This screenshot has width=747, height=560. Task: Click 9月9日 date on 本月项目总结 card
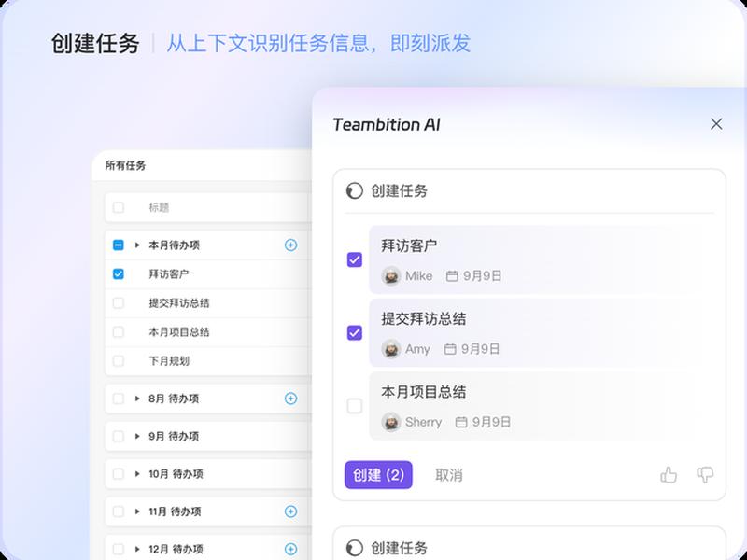(492, 422)
